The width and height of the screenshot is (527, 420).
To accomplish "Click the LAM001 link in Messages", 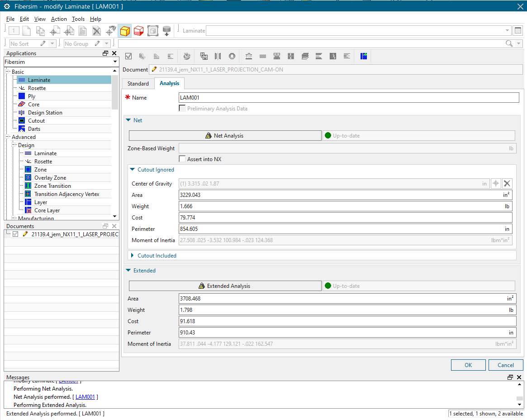I will [x=85, y=397].
